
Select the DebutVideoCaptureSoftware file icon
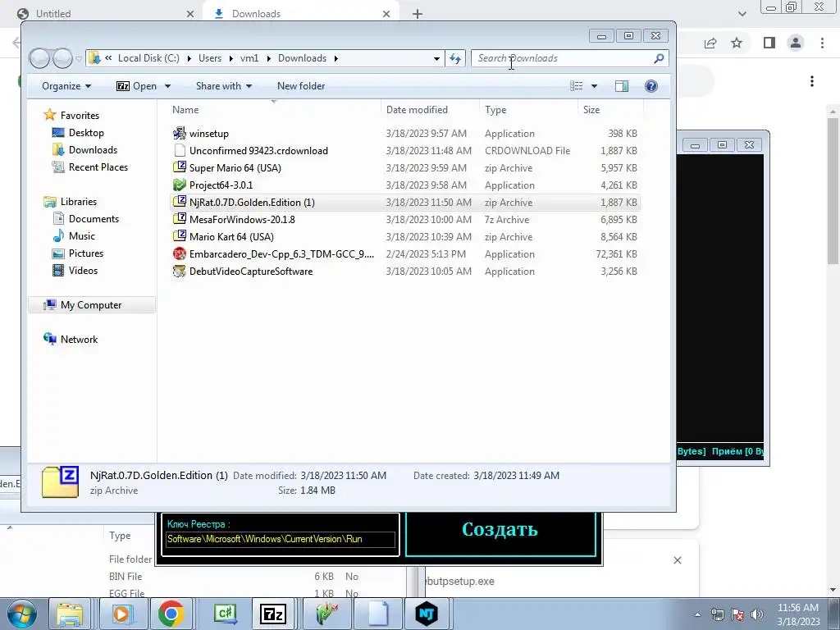click(x=180, y=271)
